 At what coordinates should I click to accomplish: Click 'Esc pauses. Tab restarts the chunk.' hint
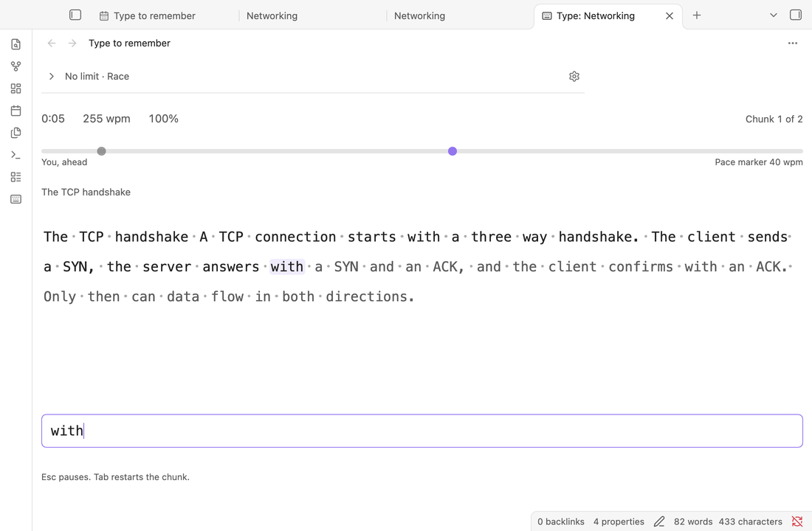[x=115, y=476]
